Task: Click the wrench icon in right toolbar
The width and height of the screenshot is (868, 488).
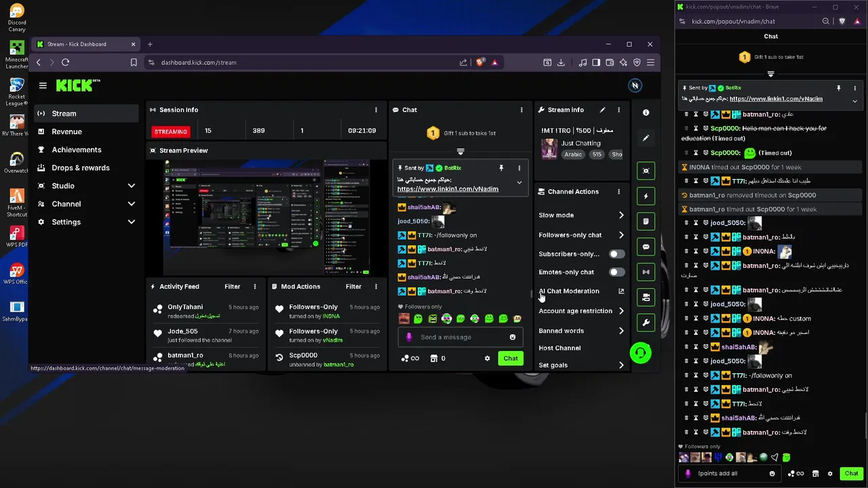Action: [646, 323]
